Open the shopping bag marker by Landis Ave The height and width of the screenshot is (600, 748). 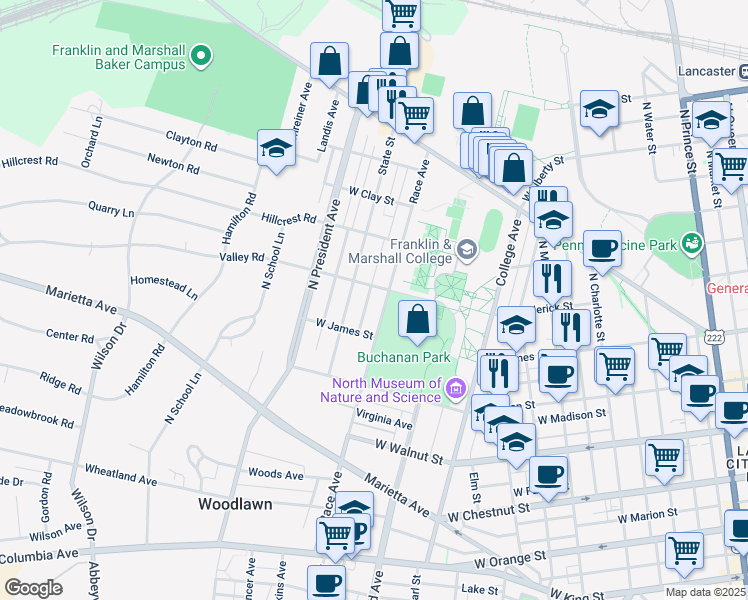[329, 62]
